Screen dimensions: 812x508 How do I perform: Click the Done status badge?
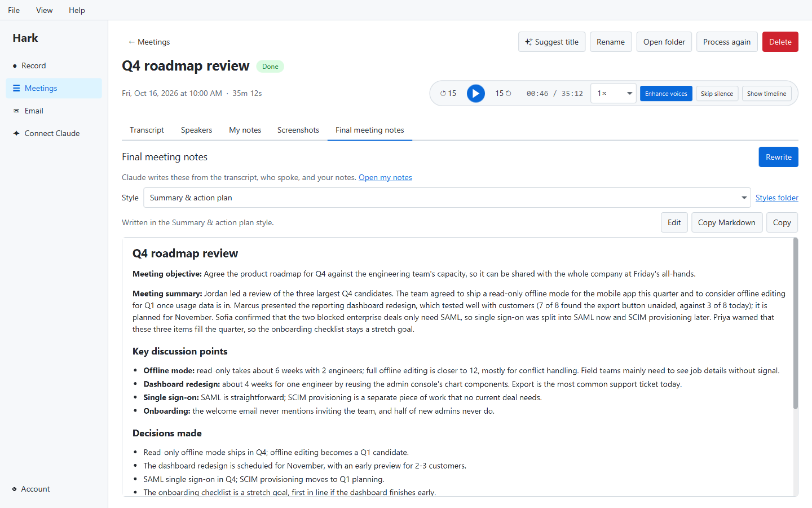(270, 67)
